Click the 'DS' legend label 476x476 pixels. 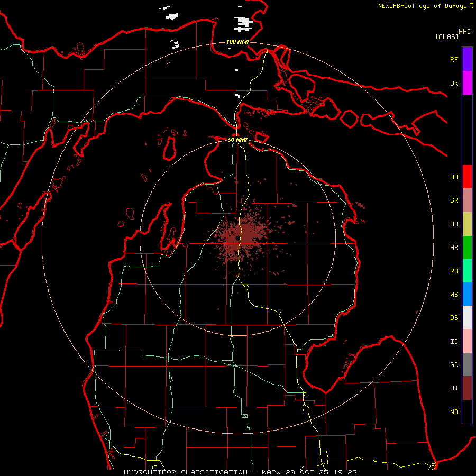coord(454,317)
